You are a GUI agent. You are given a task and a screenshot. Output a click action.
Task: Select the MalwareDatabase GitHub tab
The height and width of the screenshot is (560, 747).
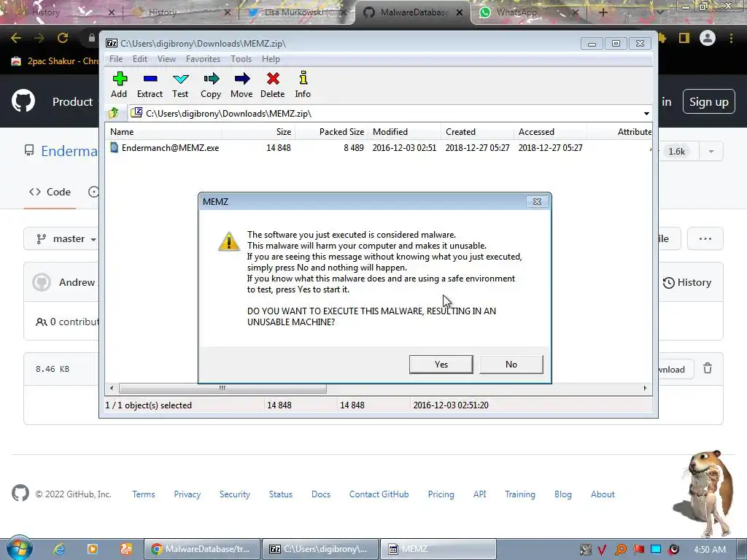coord(414,12)
